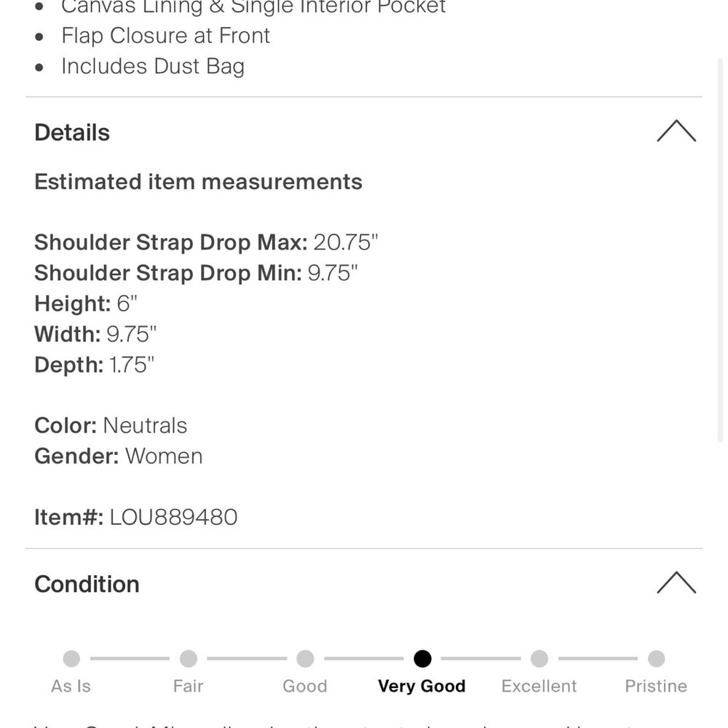Click the Details section heading

pos(72,132)
